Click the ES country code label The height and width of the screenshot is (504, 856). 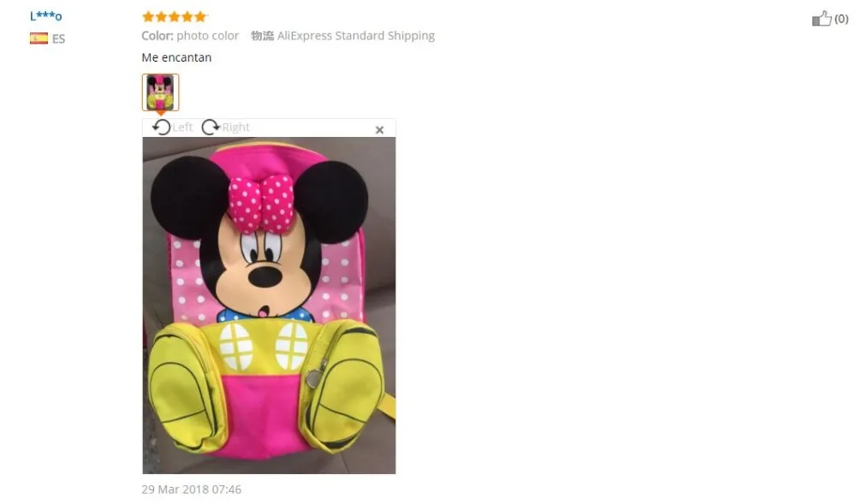click(58, 39)
